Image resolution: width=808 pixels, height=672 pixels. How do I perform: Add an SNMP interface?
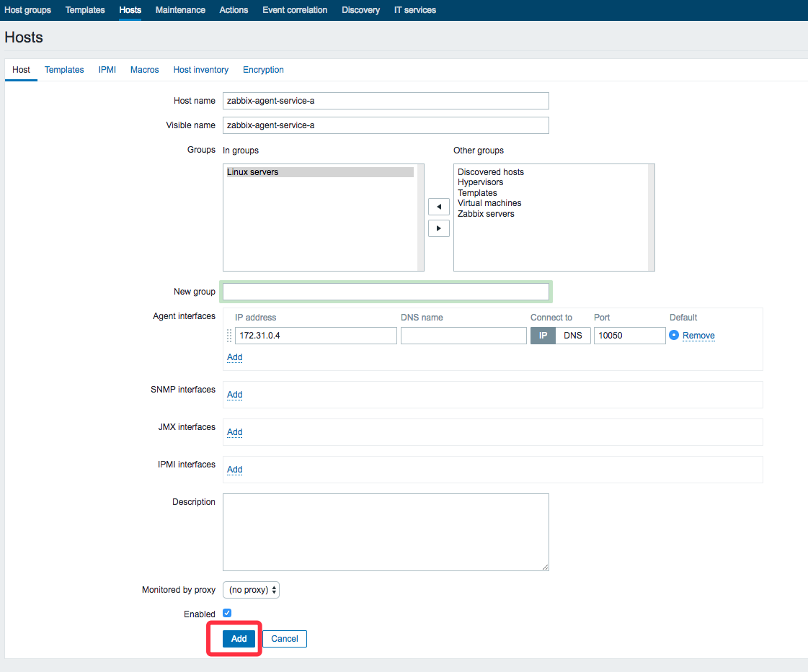(234, 395)
